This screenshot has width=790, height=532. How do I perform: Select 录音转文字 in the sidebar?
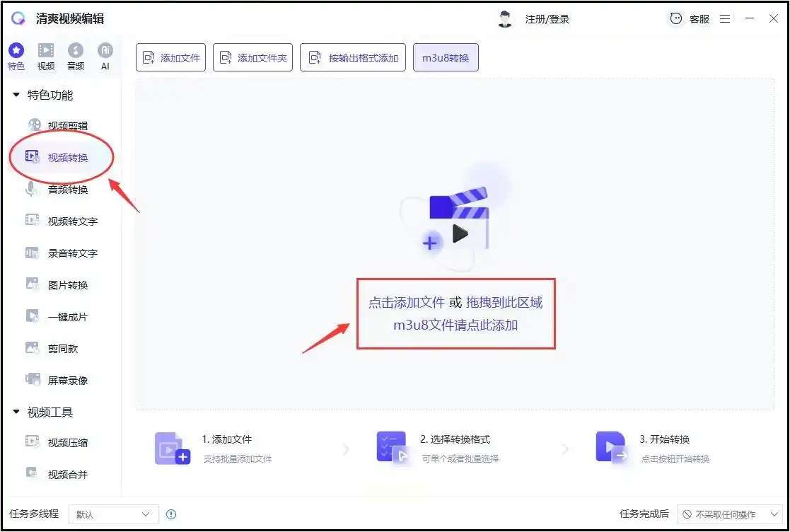73,253
